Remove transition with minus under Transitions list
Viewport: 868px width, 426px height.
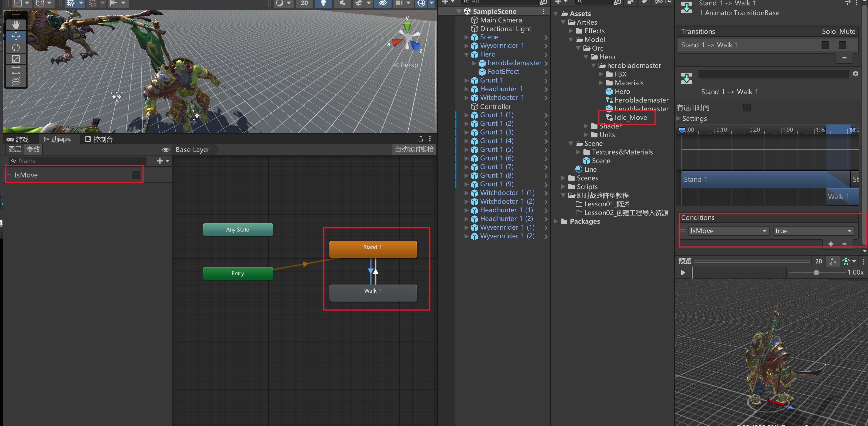(x=844, y=58)
